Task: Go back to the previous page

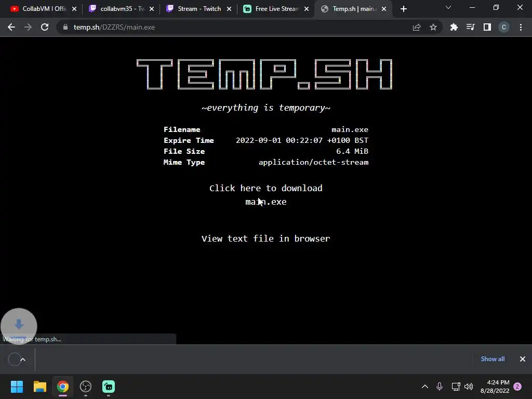Action: point(11,27)
